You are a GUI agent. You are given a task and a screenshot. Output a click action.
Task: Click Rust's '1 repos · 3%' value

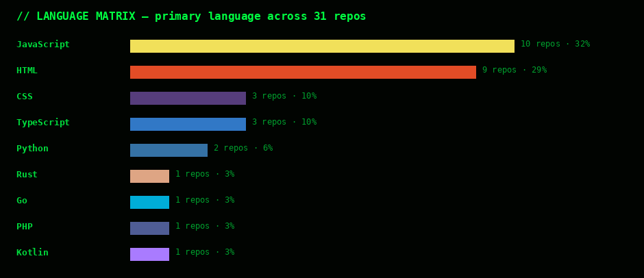tap(205, 174)
